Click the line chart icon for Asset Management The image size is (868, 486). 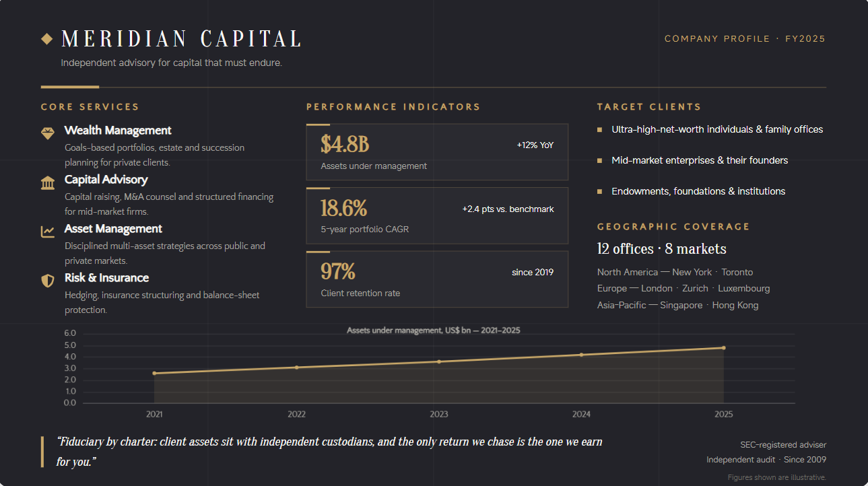[x=48, y=232]
